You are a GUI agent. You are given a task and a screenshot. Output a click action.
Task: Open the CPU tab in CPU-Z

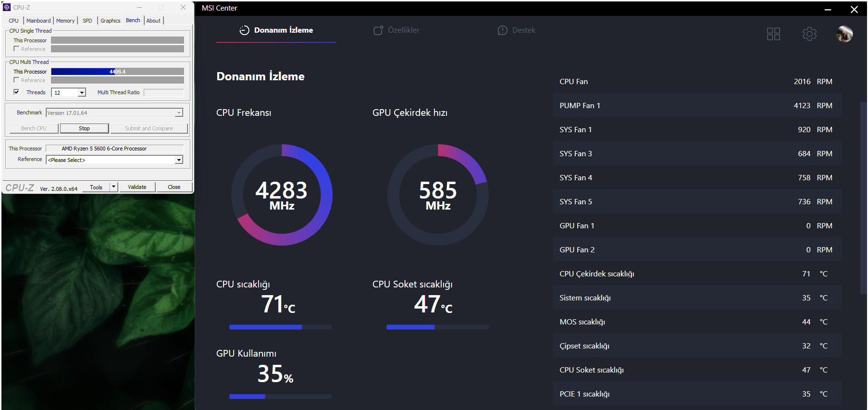pos(13,21)
